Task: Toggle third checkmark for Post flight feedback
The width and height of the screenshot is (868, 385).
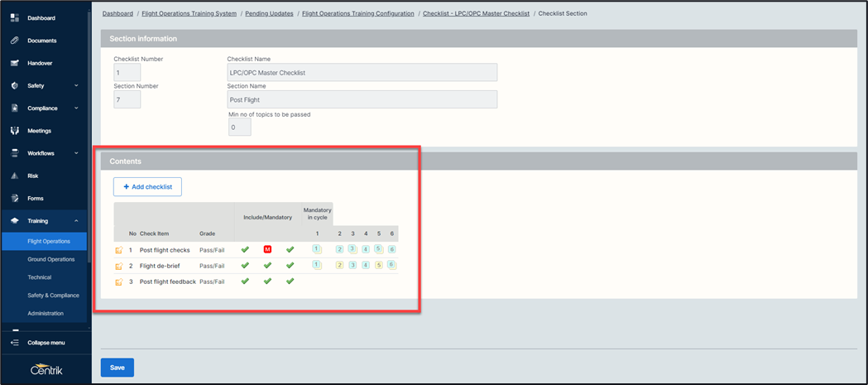Action: click(x=290, y=282)
